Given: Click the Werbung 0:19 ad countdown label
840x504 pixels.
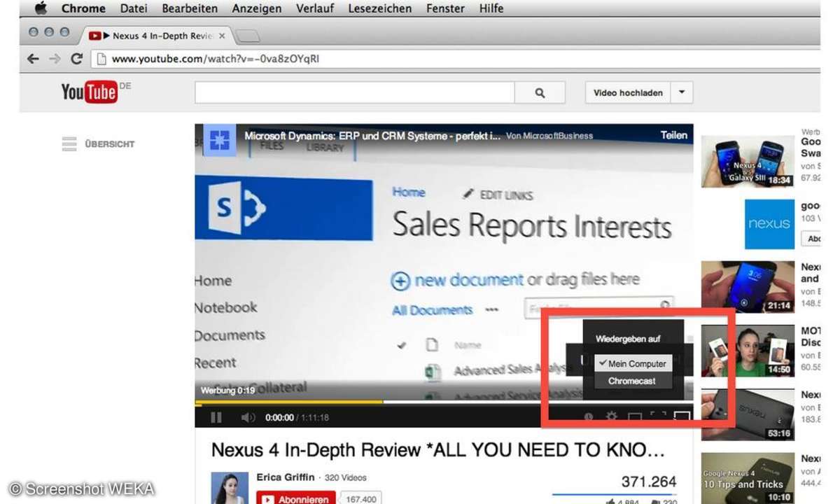Looking at the screenshot, I should [227, 391].
